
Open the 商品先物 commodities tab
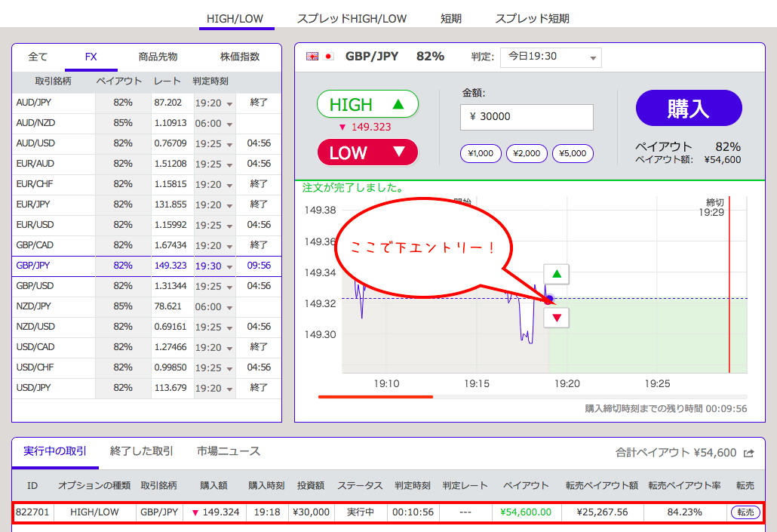[158, 57]
